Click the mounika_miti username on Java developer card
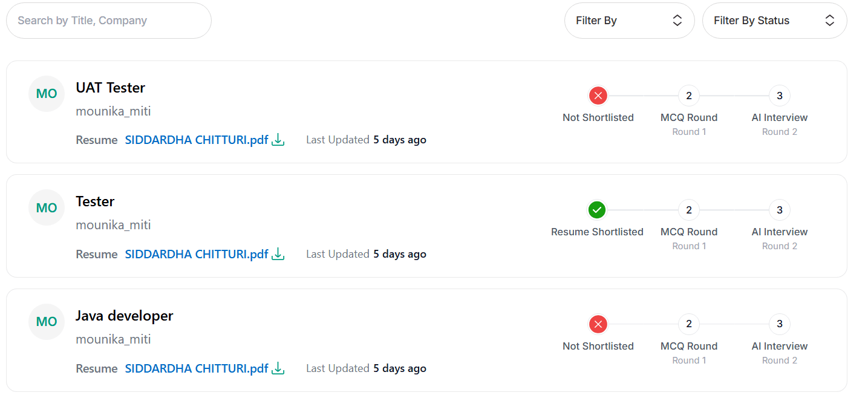Image resolution: width=868 pixels, height=398 pixels. (113, 339)
